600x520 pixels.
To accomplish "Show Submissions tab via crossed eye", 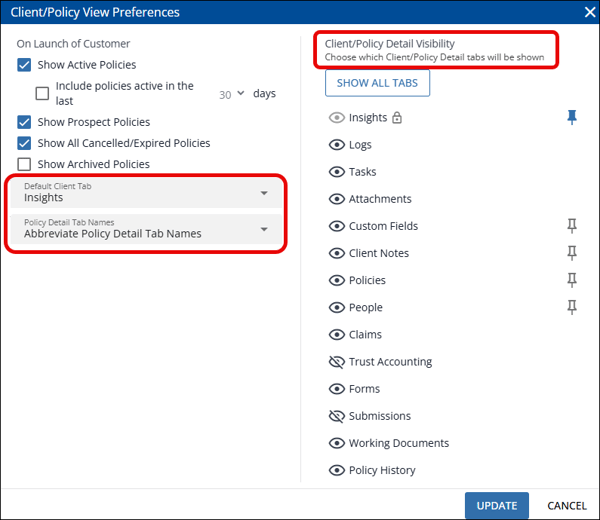I will pos(337,416).
